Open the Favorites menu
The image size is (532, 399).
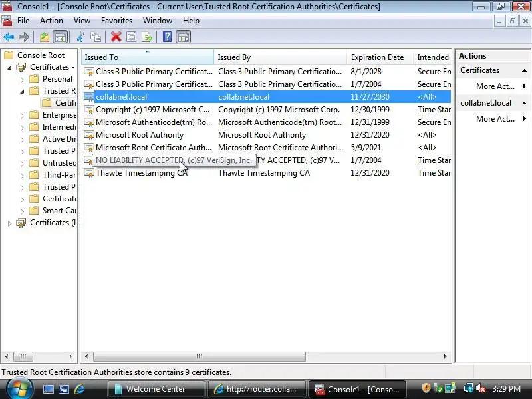tap(116, 21)
